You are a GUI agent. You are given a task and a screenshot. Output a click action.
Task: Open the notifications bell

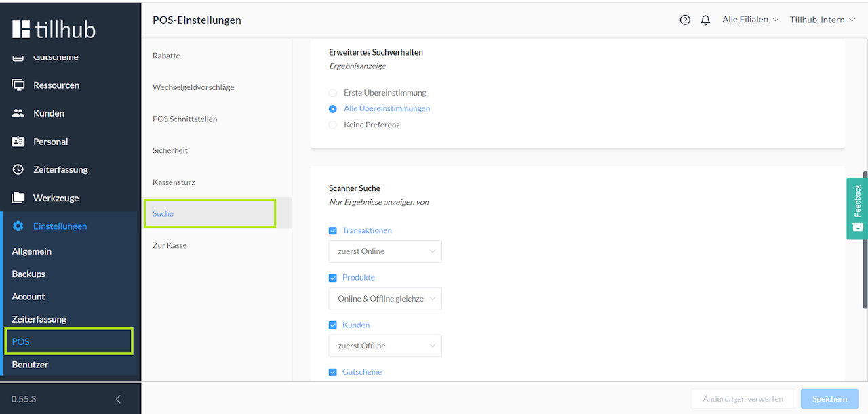point(705,20)
